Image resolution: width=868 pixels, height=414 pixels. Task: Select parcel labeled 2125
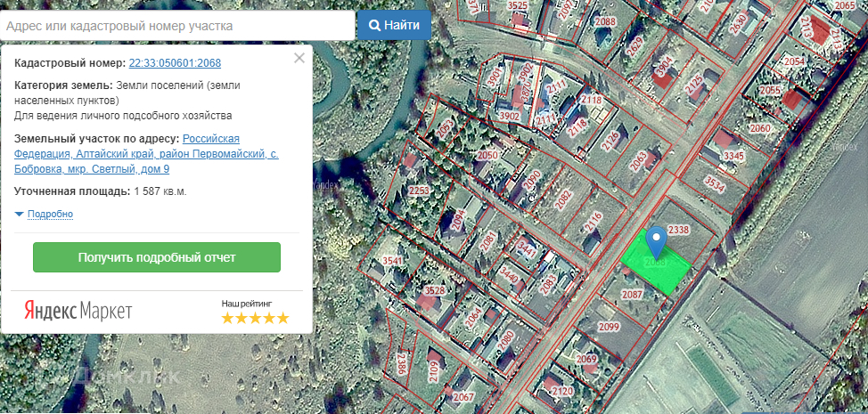coord(694,85)
